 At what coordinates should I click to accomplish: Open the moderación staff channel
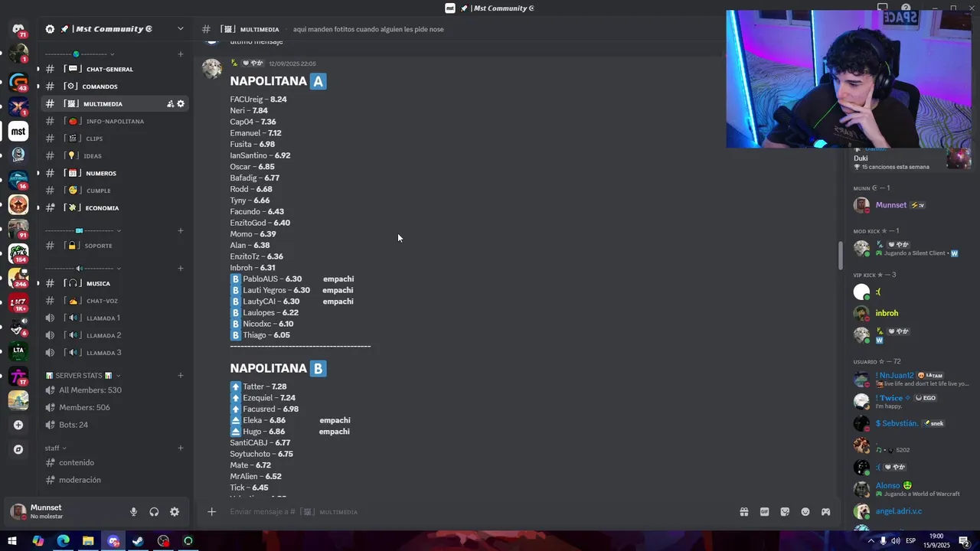coord(115,480)
